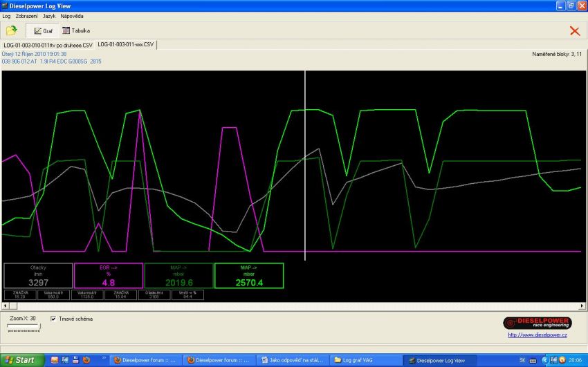The image size is (588, 367).
Task: Switch to the Graf view
Action: (x=43, y=31)
